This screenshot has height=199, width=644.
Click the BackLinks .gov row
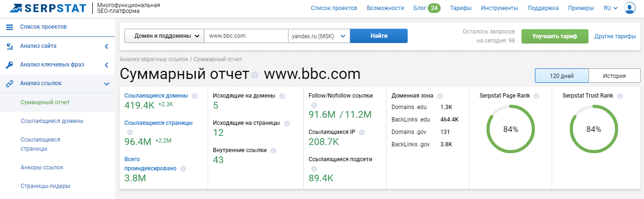click(422, 144)
